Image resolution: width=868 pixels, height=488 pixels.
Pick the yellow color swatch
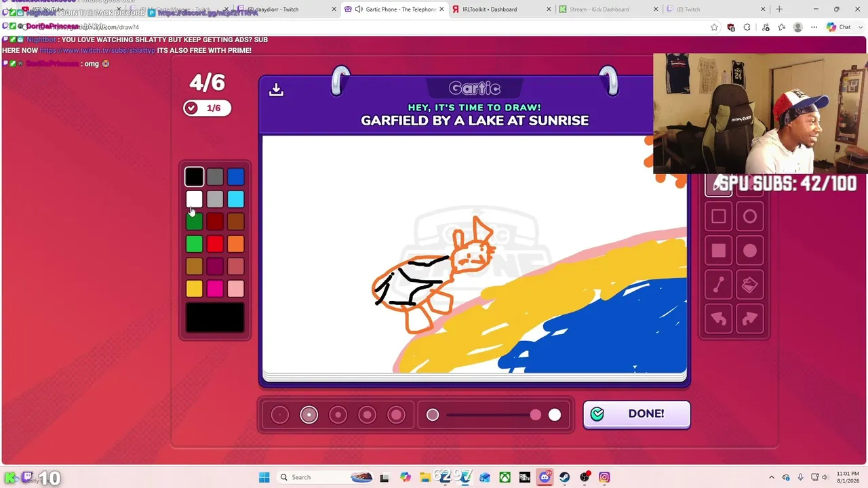click(x=194, y=289)
